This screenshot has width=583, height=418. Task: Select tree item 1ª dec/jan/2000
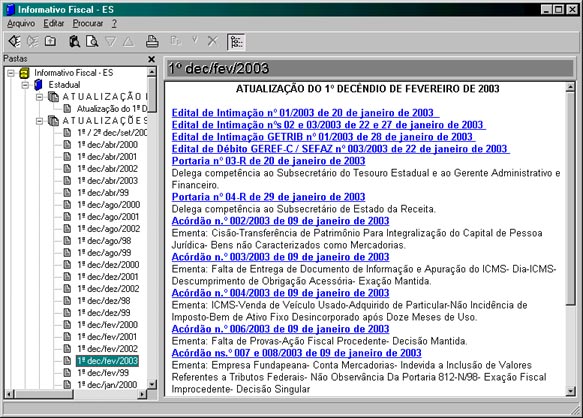[x=107, y=385]
